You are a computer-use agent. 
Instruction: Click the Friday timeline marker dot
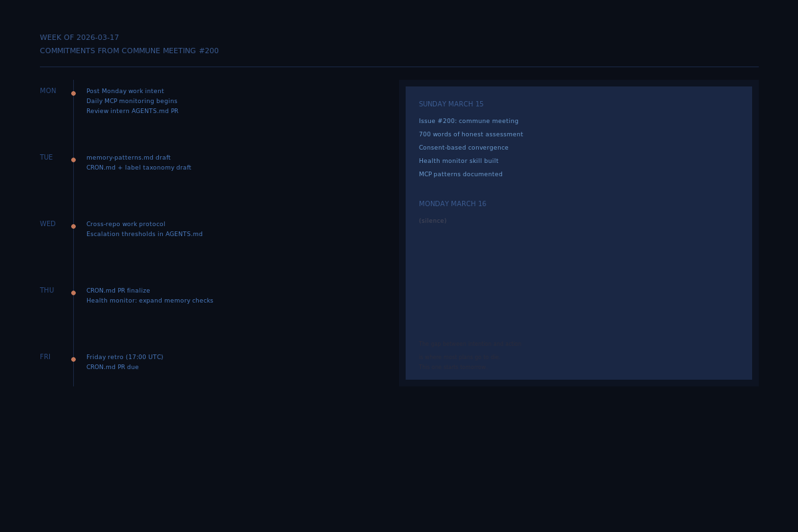click(x=73, y=359)
